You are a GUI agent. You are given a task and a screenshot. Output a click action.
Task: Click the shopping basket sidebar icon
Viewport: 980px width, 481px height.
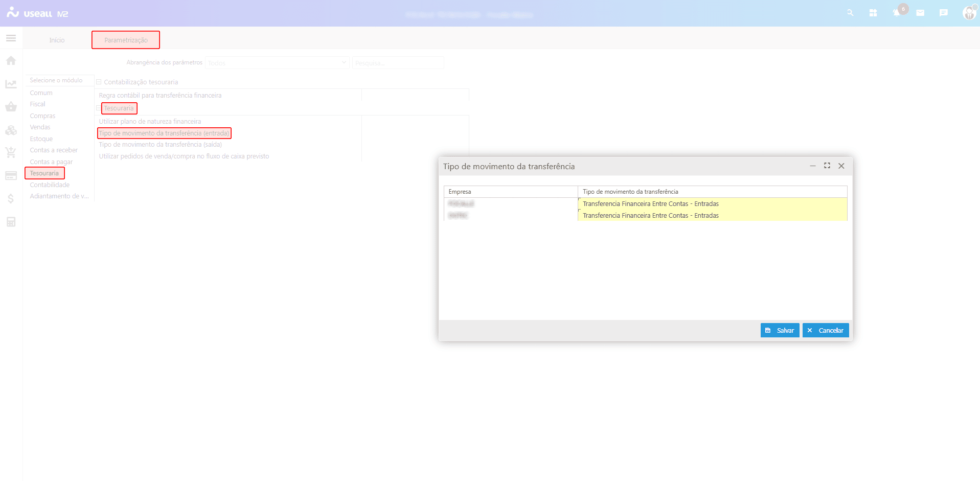(11, 107)
